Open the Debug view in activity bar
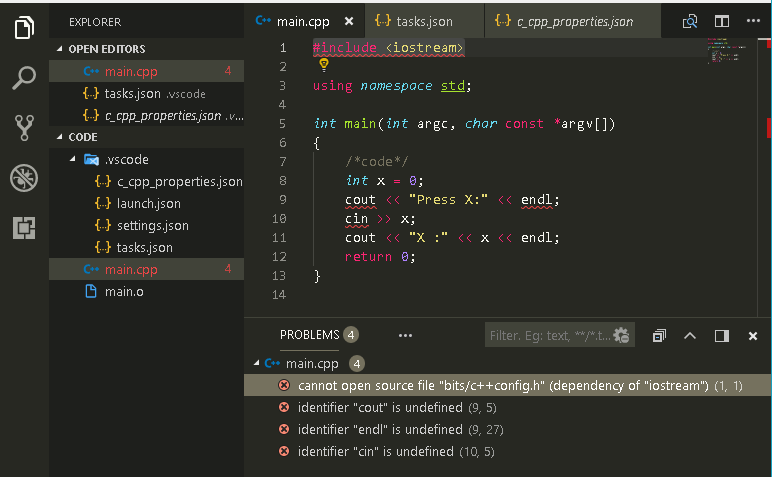 pyautogui.click(x=24, y=178)
